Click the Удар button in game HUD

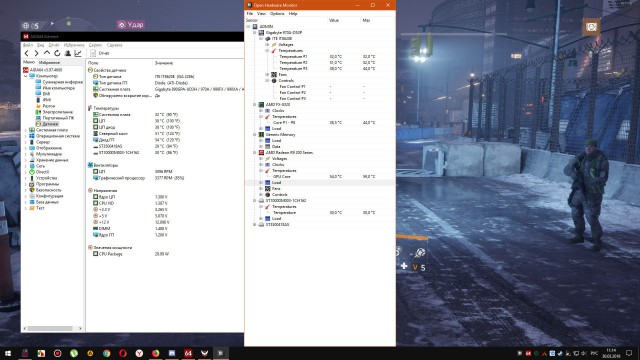(x=131, y=25)
